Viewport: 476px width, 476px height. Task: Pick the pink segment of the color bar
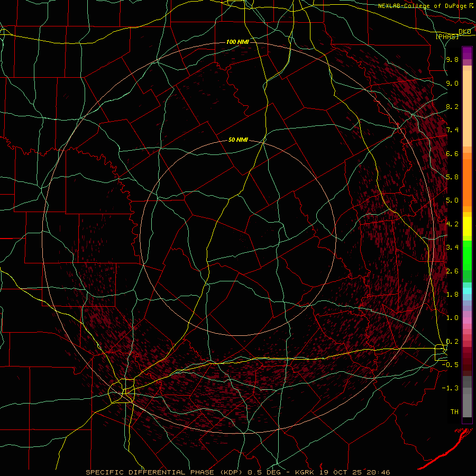467,321
